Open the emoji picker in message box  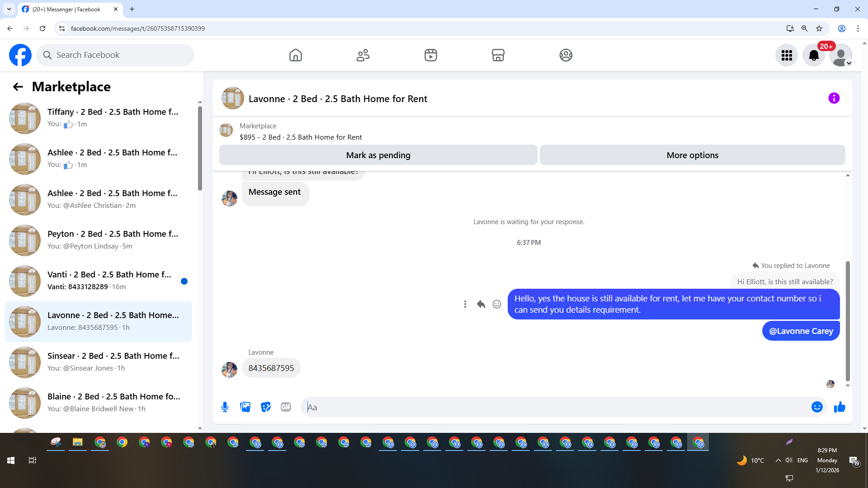[816, 407]
